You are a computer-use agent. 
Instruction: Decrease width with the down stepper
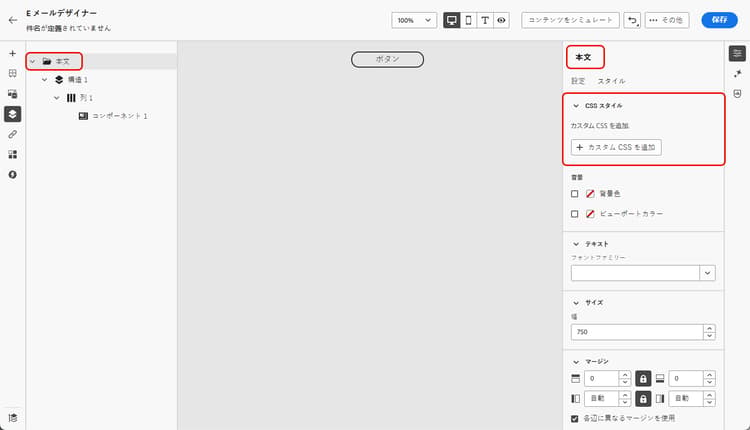[x=709, y=336]
